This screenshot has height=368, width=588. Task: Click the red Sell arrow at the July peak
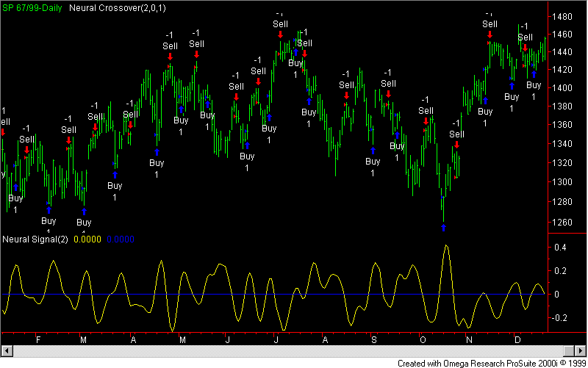[x=280, y=35]
